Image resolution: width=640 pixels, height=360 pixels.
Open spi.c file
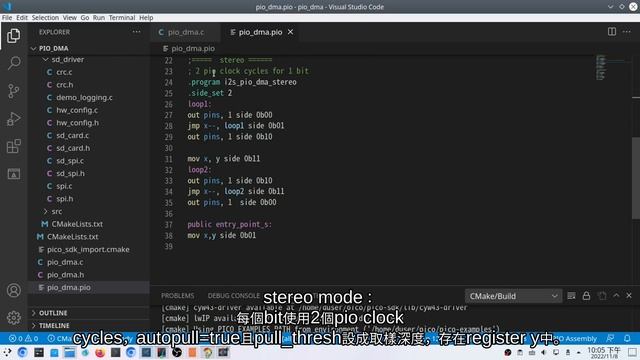point(64,186)
